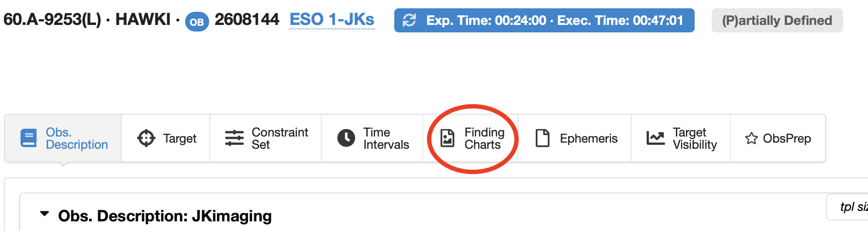Collapse the Obs. Description: JKimaging section
The width and height of the screenshot is (868, 231).
[x=45, y=214]
